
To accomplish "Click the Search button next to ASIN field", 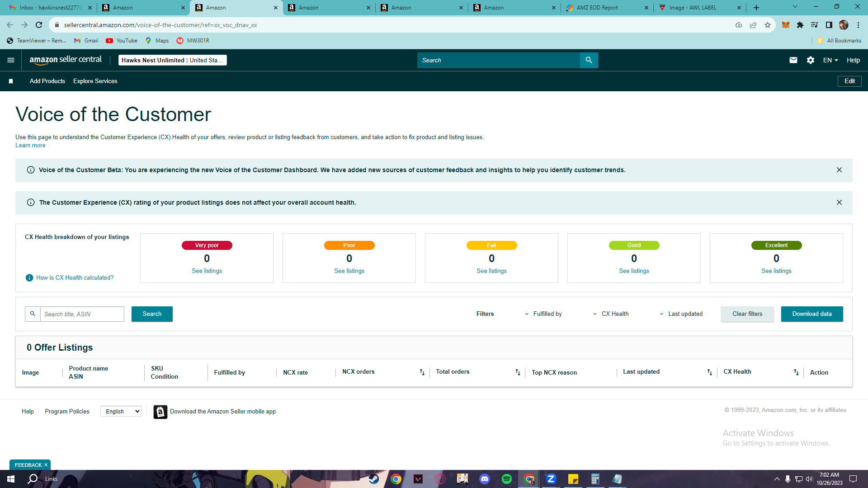I will [152, 314].
